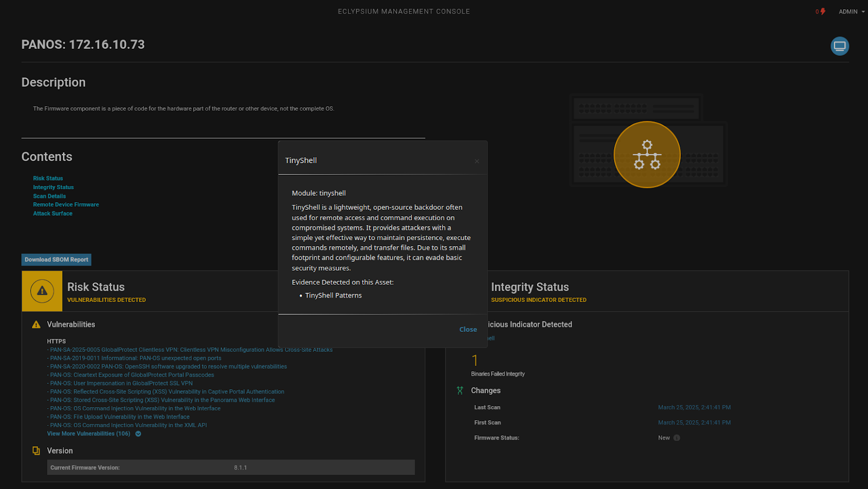Open OS Command Injection in Web Interface
Screen dimensions: 868x489
click(134, 408)
